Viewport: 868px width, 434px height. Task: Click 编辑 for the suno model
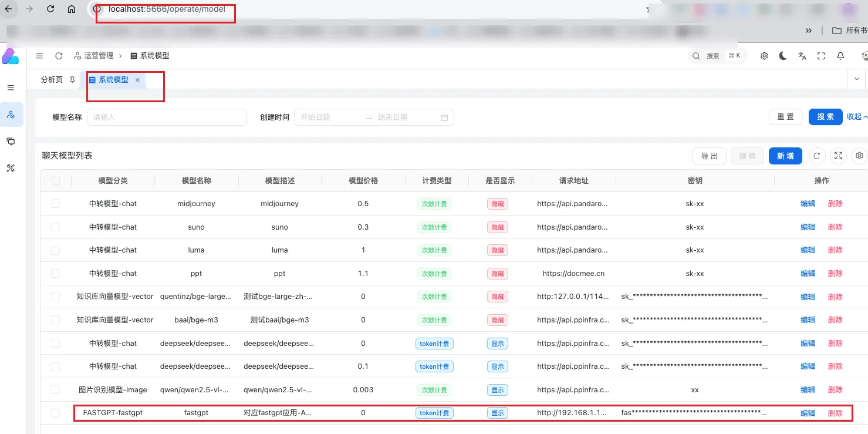808,227
